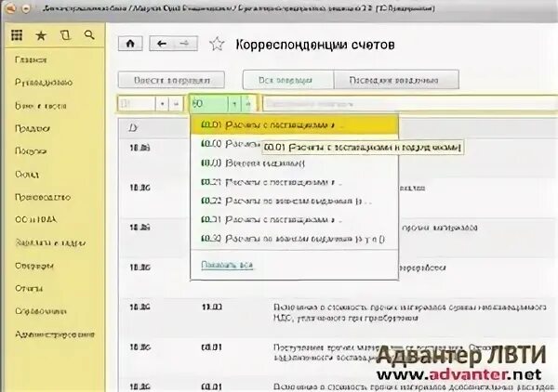Choose highlighted 60.01 Расчеты с поставщиками entry

pyautogui.click(x=294, y=125)
